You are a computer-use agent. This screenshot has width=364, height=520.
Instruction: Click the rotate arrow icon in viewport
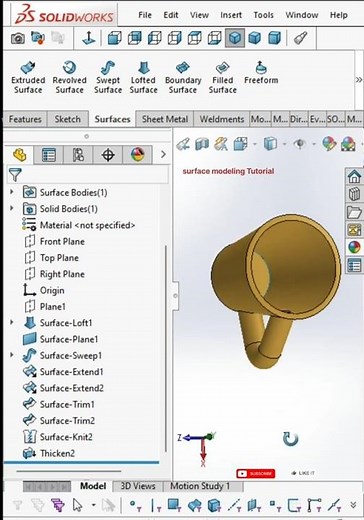coord(290,439)
